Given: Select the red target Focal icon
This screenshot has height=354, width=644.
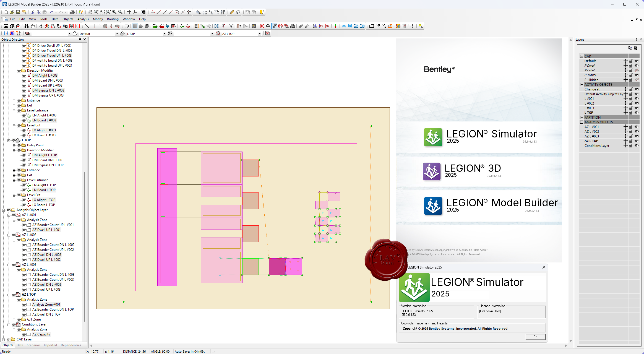Looking at the screenshot, I should pos(262,26).
